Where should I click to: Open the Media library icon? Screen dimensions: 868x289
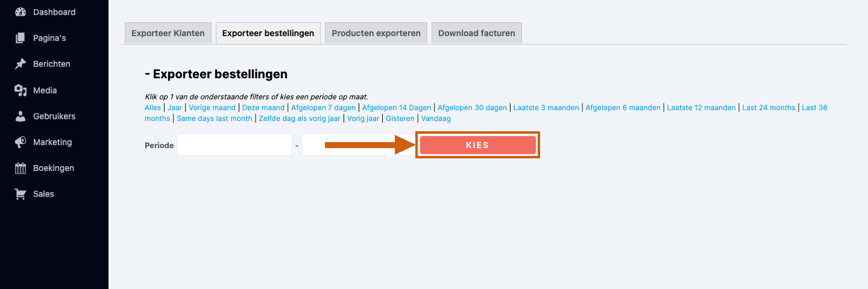coord(20,90)
